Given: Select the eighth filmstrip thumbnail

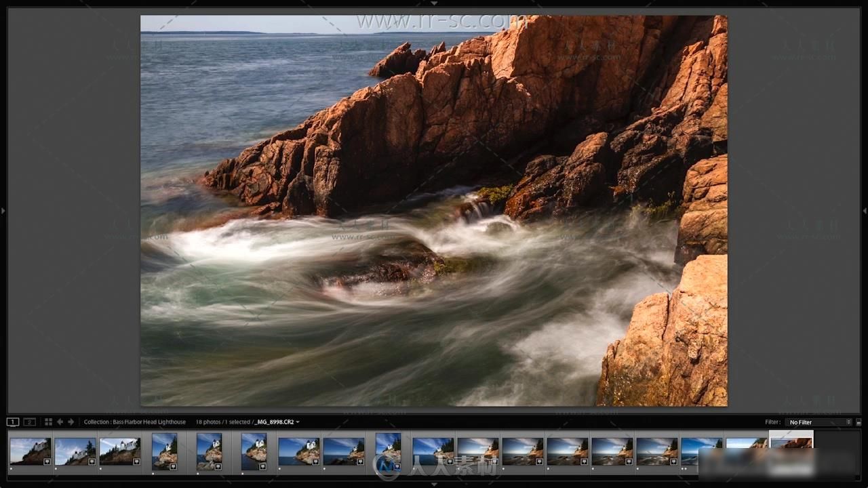Looking at the screenshot, I should click(343, 451).
